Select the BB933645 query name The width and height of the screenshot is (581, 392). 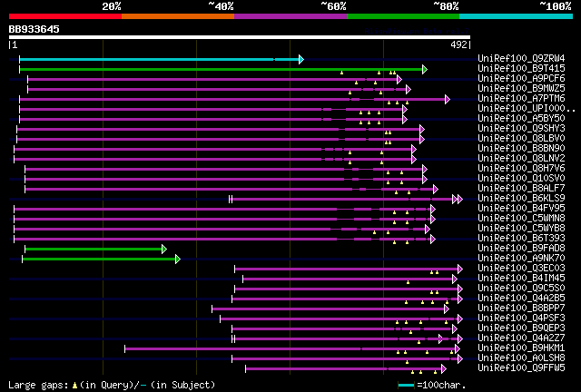pyautogui.click(x=34, y=29)
